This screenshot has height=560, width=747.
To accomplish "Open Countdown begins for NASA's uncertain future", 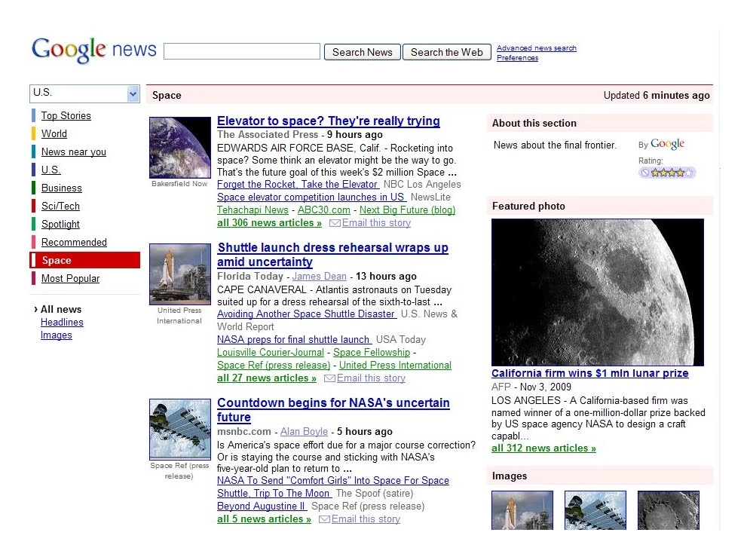I will 333,410.
